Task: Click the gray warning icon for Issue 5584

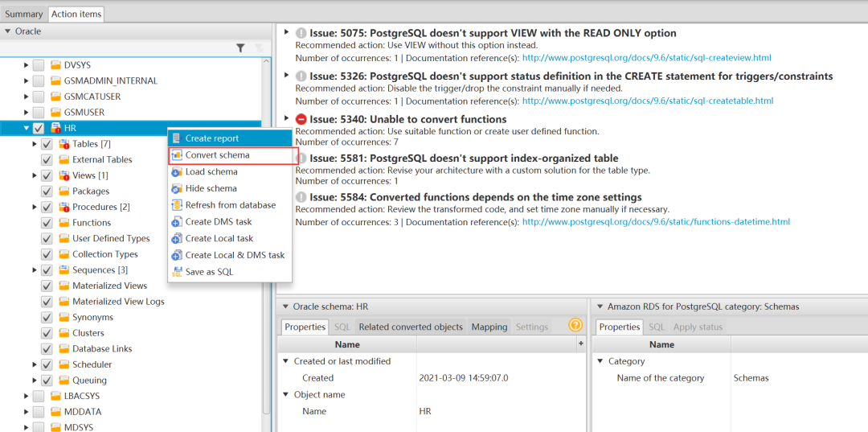Action: coord(301,196)
